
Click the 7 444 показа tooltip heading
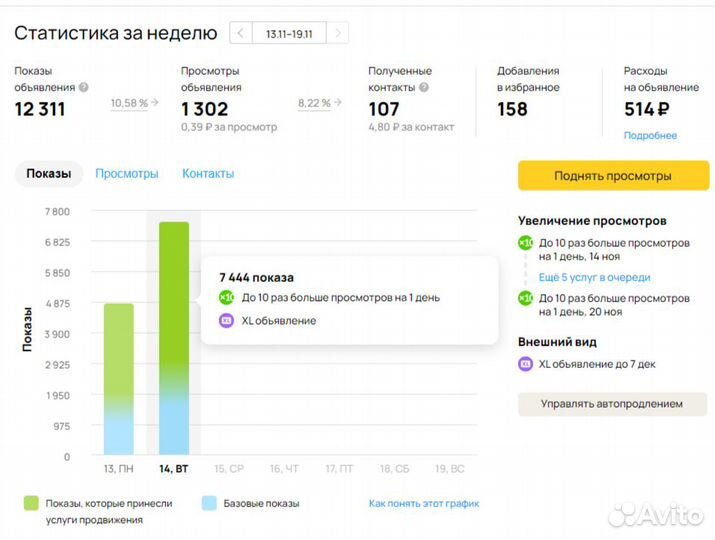click(x=256, y=277)
